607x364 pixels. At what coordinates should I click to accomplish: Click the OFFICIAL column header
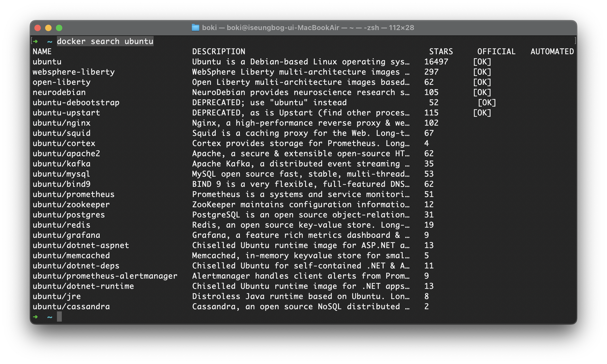point(496,52)
